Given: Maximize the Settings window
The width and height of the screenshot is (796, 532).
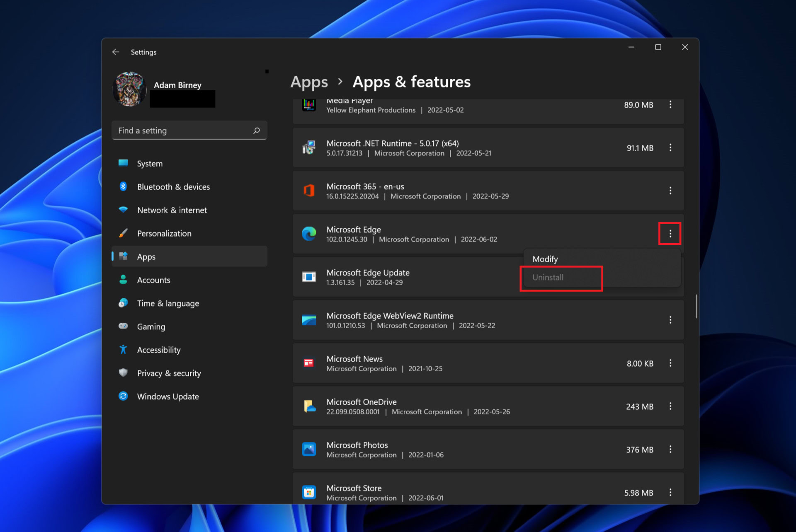Looking at the screenshot, I should [658, 47].
